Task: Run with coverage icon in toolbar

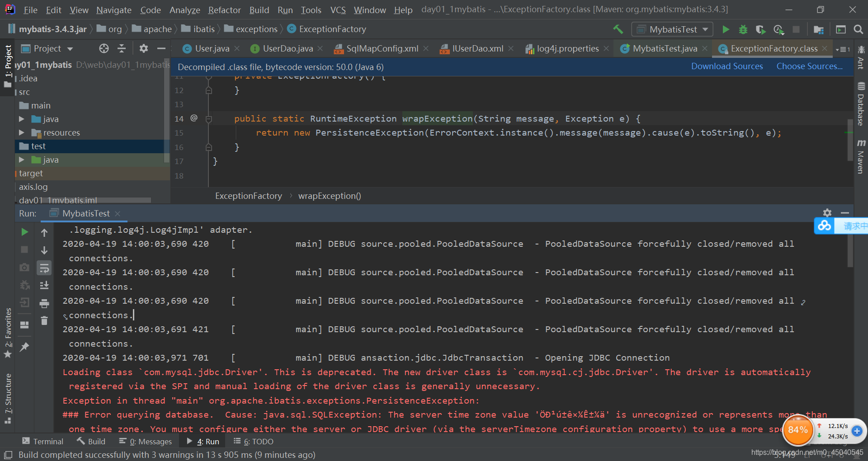Action: [760, 29]
